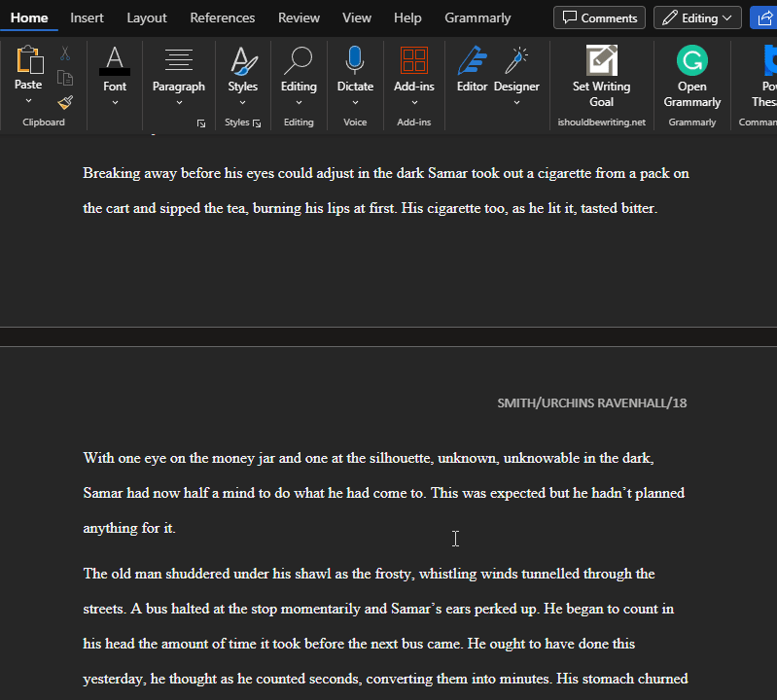The height and width of the screenshot is (700, 777).
Task: Open the Add-ins grid icon
Action: tap(413, 60)
